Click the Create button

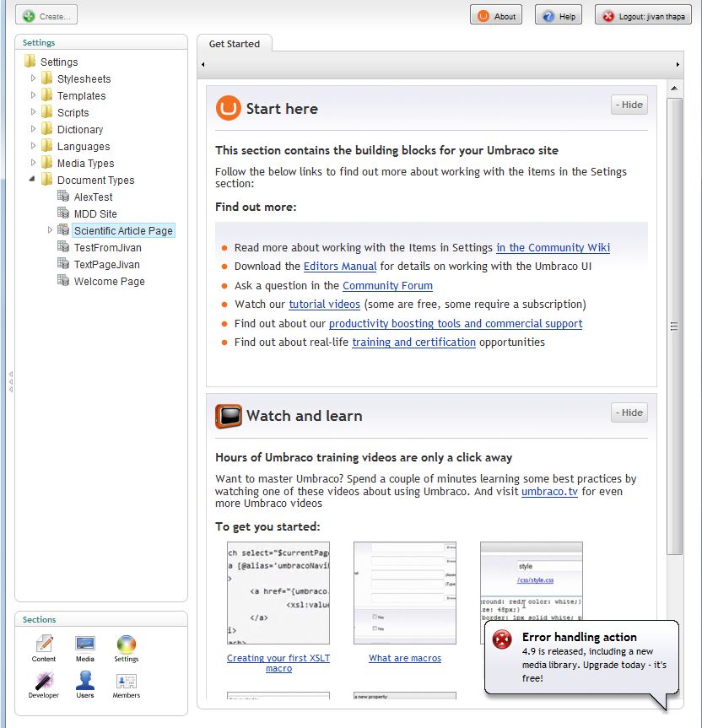coord(46,15)
